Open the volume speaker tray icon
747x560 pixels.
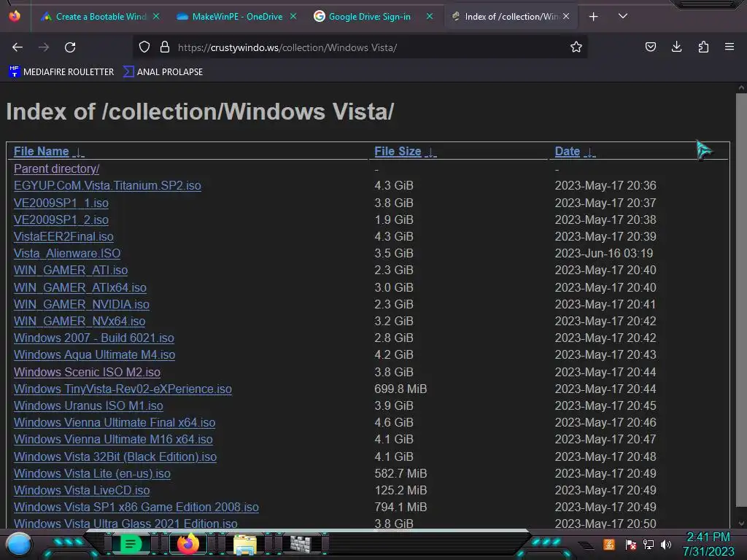point(666,544)
